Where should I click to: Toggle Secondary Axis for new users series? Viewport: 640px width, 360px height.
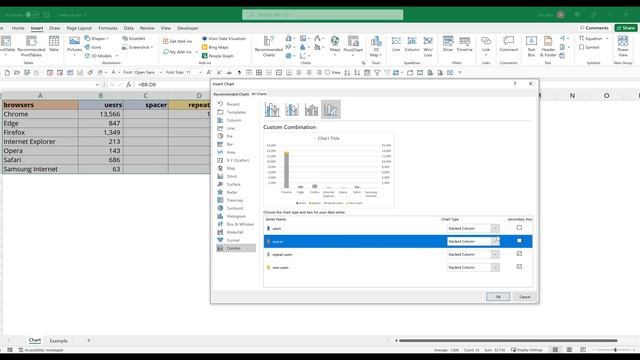click(519, 267)
